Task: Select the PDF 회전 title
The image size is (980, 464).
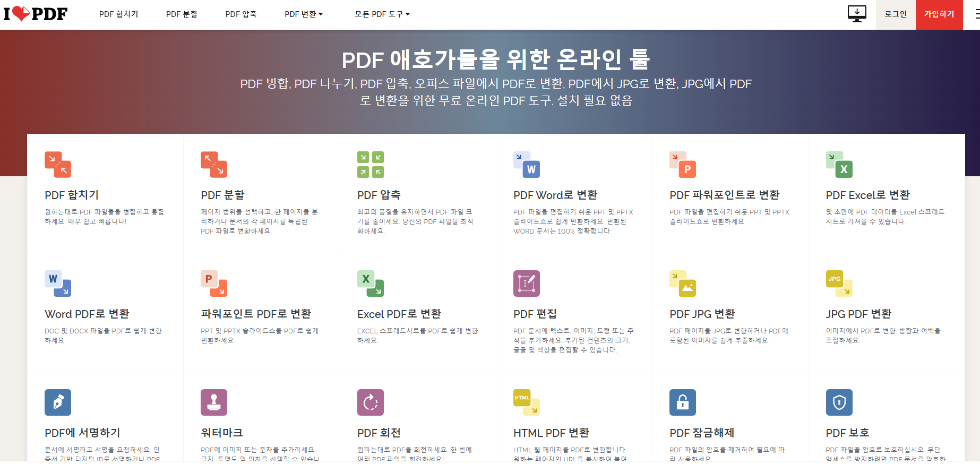Action: pos(379,433)
